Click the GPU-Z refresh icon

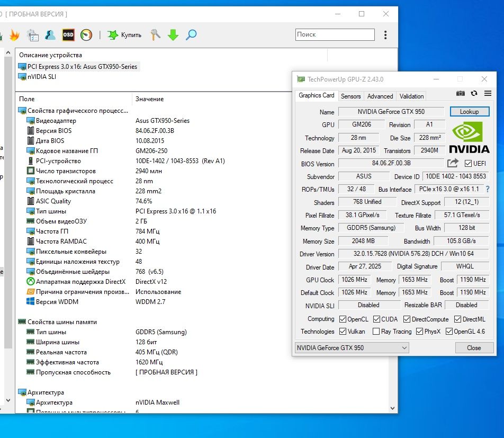[474, 93]
